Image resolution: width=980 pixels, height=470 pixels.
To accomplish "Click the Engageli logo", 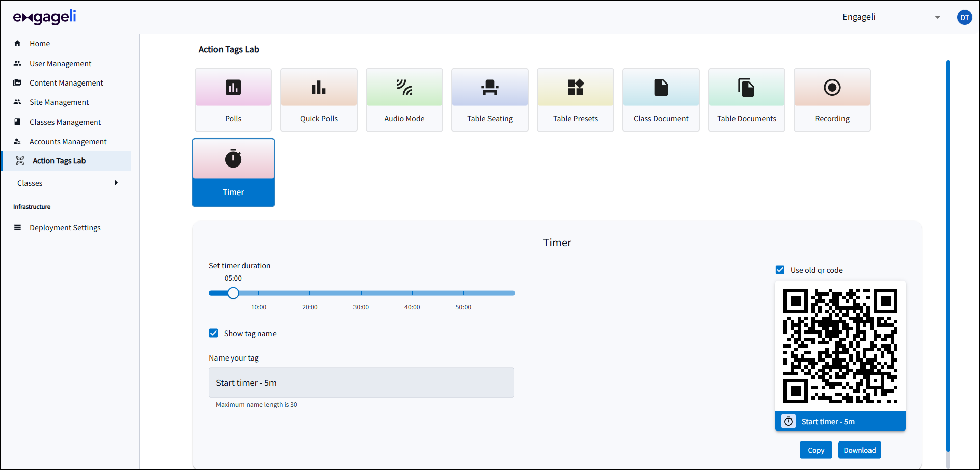I will coord(45,17).
